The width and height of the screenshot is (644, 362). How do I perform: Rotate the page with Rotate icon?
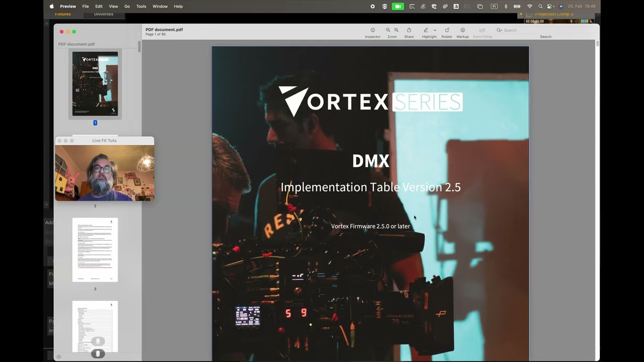click(447, 30)
